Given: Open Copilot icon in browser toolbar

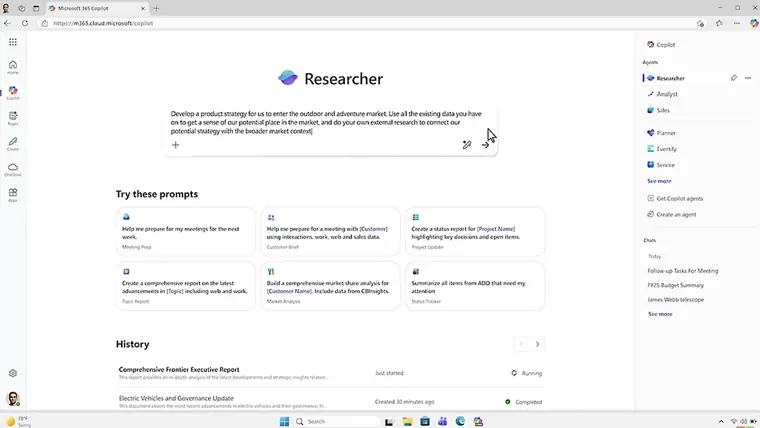Looking at the screenshot, I should (x=754, y=23).
